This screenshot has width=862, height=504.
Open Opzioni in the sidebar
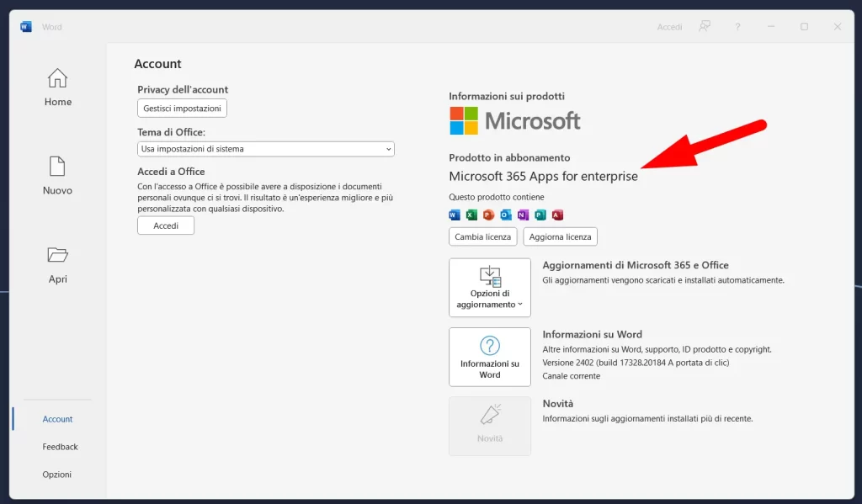(x=56, y=475)
